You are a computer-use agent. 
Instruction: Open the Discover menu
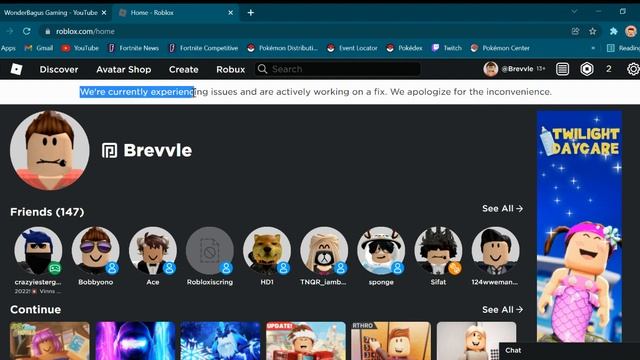coord(59,69)
